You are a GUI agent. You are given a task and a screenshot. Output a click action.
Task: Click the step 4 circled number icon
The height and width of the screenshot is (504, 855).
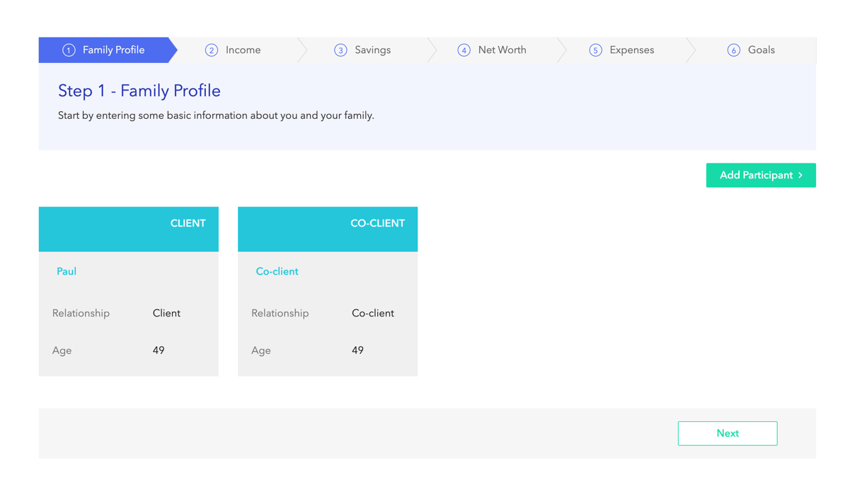point(464,50)
